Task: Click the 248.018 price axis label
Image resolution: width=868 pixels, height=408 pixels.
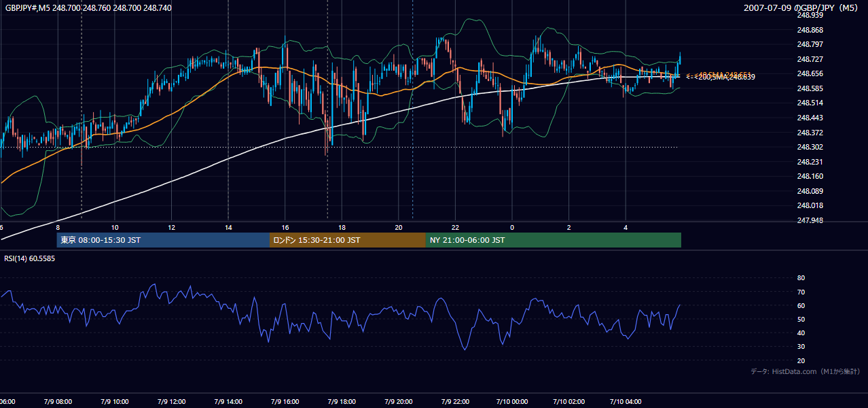Action: tap(810, 205)
